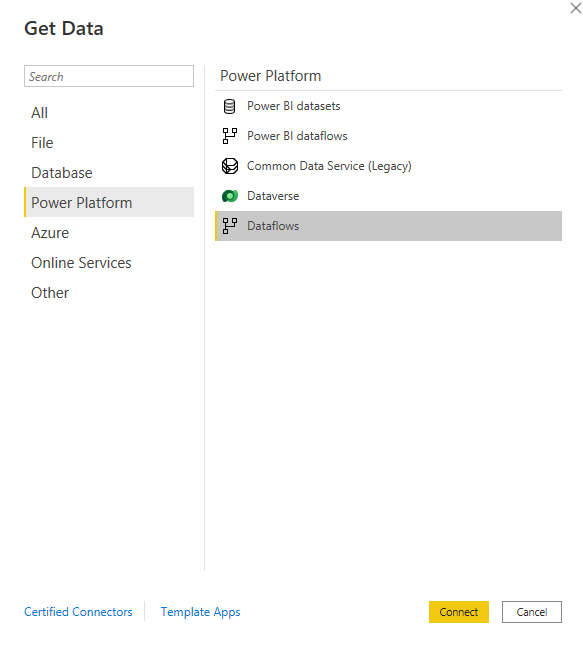Screen dimensions: 583x648
Task: Select the Power Platform category
Action: click(x=109, y=202)
